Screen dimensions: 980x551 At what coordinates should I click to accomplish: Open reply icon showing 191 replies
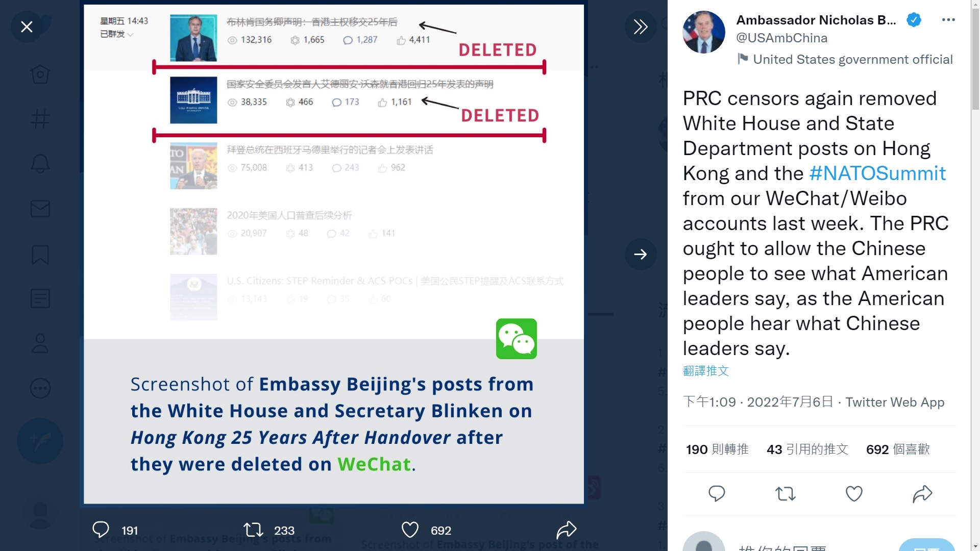pyautogui.click(x=101, y=530)
